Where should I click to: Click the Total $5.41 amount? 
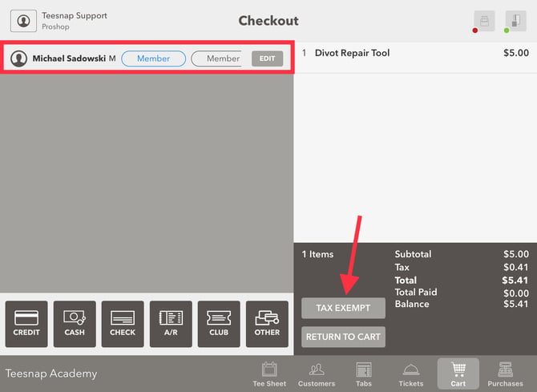click(x=515, y=281)
